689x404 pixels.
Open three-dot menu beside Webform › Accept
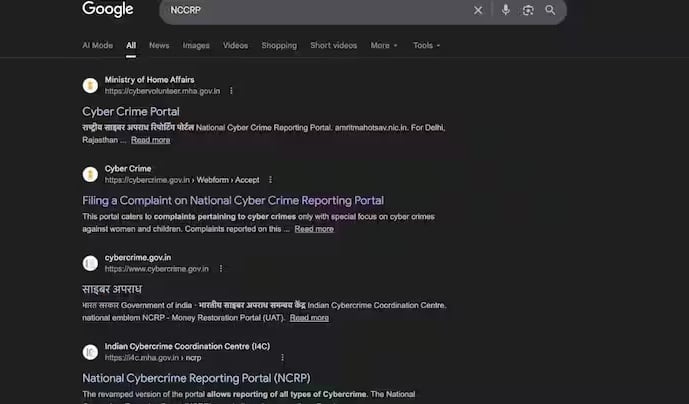(x=270, y=180)
